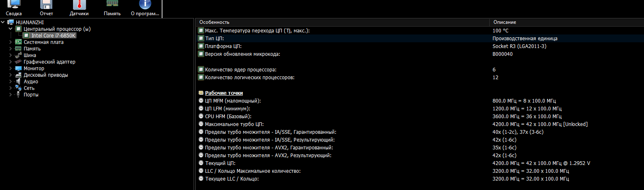Select the Текущий ЦП row
644x190 pixels.
(220, 163)
